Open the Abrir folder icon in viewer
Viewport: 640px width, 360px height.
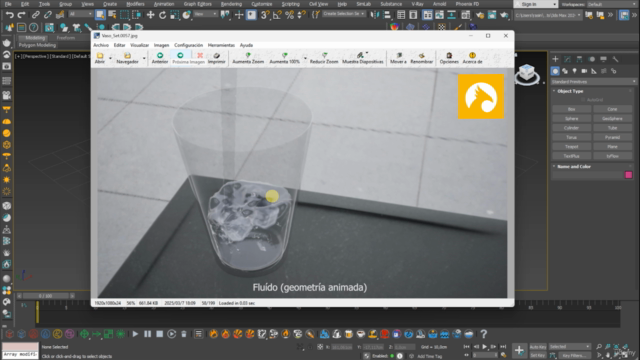coord(100,58)
